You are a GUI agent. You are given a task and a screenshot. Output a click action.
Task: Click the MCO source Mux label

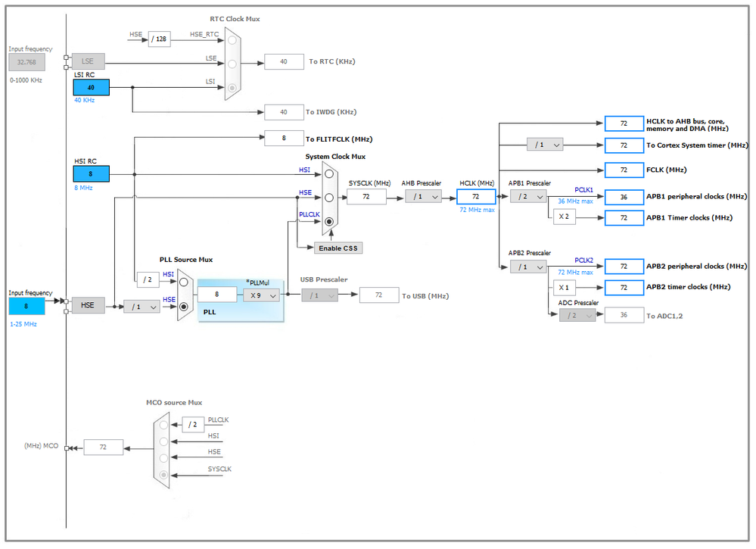(x=174, y=402)
